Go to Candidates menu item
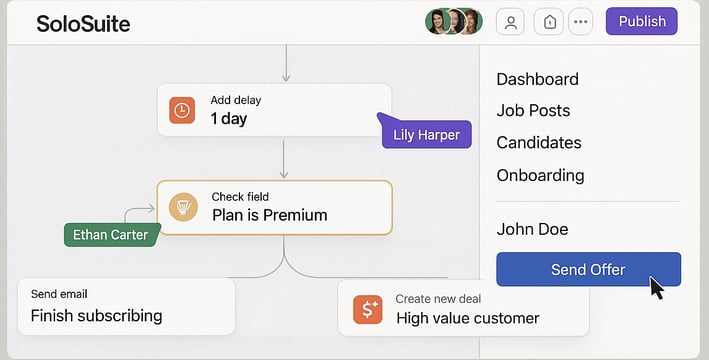This screenshot has height=360, width=709. point(539,143)
